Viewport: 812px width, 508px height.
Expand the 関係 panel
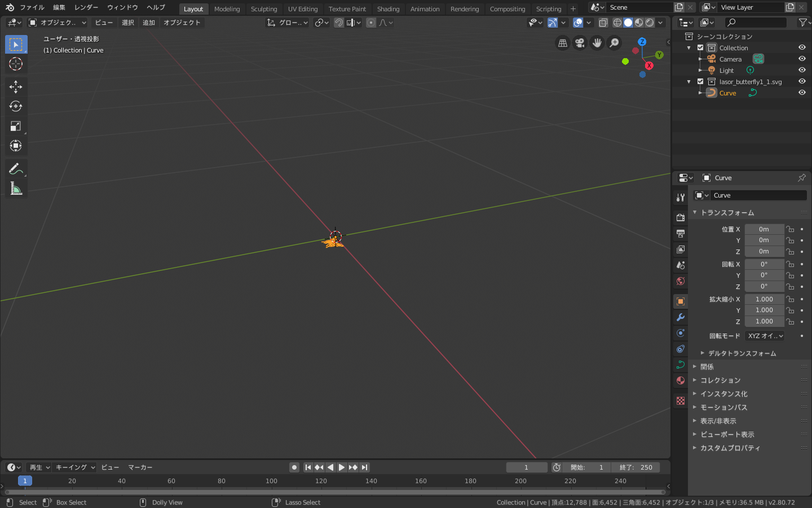(x=707, y=367)
